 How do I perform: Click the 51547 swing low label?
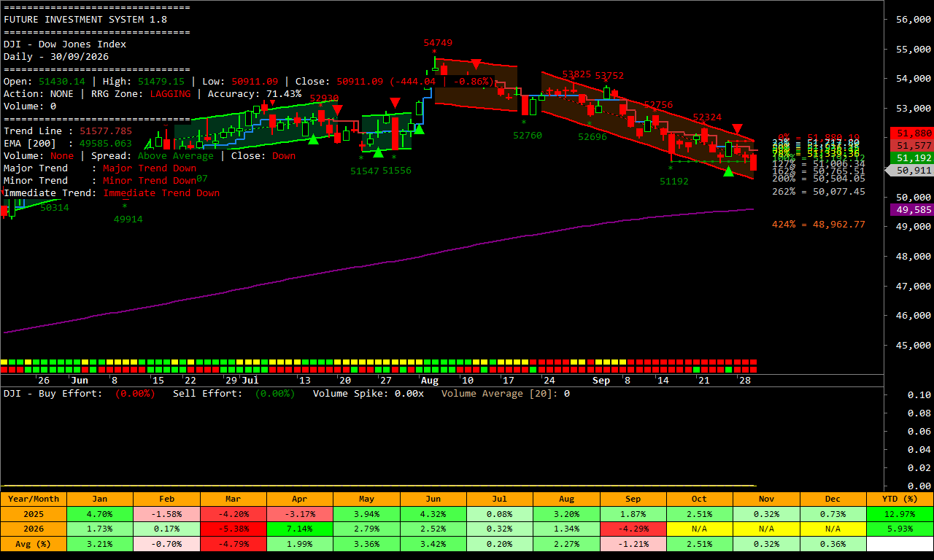tap(365, 171)
